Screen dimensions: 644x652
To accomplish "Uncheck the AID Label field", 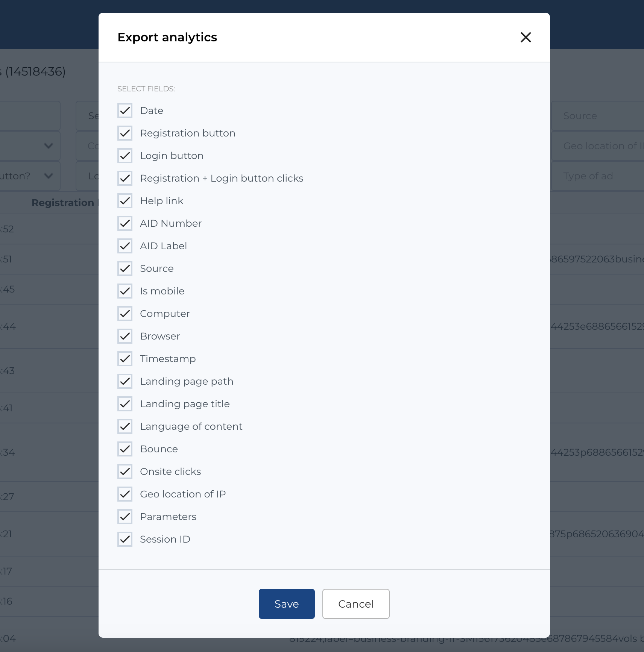I will 125,246.
